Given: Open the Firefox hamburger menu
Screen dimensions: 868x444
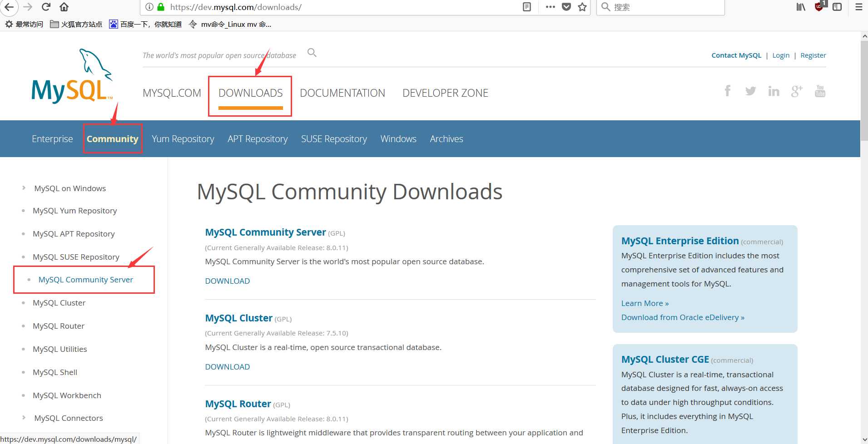Looking at the screenshot, I should point(858,7).
